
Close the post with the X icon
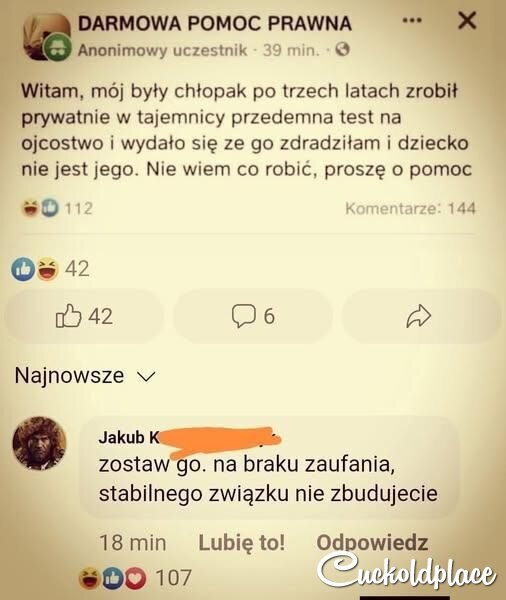point(467,20)
